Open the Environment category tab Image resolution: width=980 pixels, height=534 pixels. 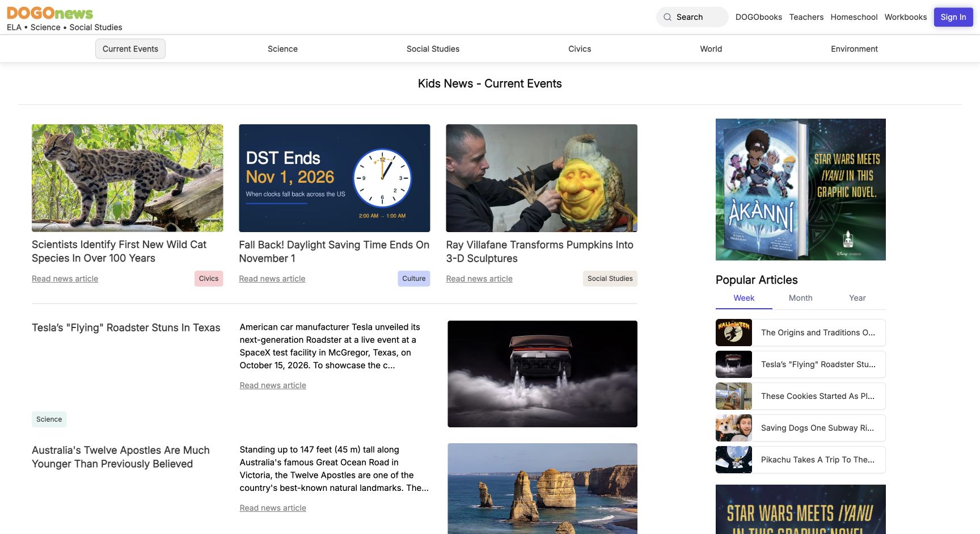(x=854, y=49)
